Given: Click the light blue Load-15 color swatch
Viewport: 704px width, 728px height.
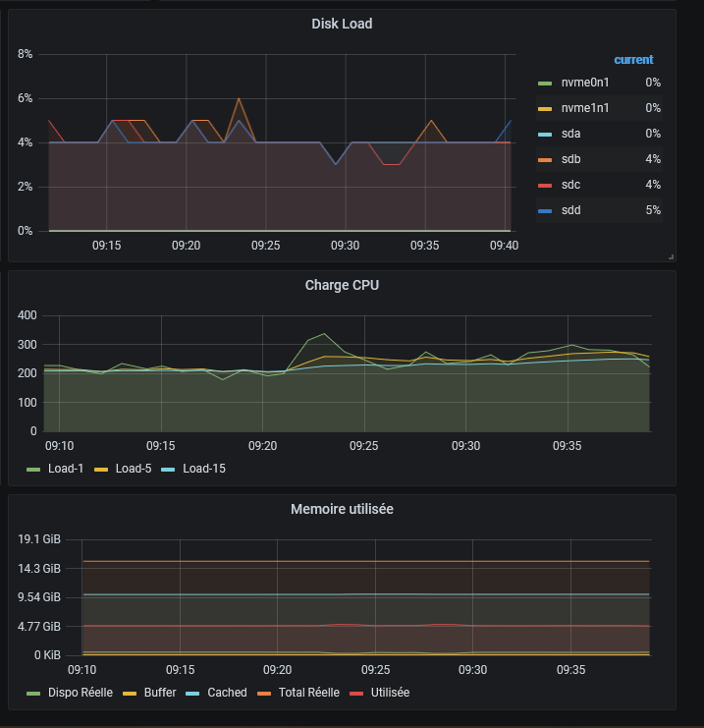Looking at the screenshot, I should [168, 470].
